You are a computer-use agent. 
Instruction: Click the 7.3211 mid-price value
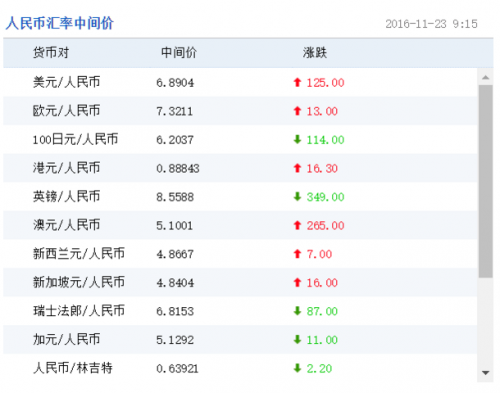coord(175,111)
